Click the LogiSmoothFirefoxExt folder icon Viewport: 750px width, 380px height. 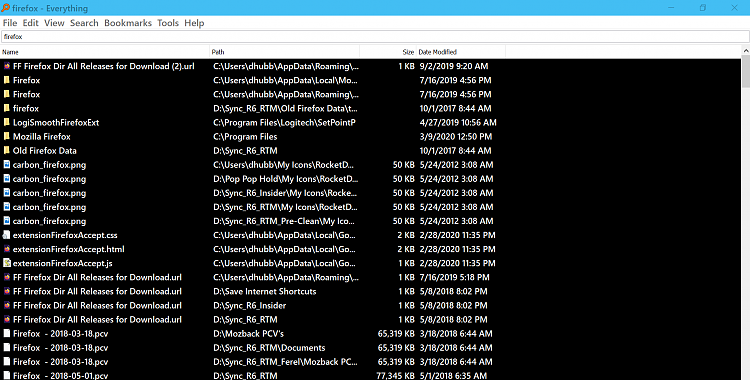(x=7, y=123)
